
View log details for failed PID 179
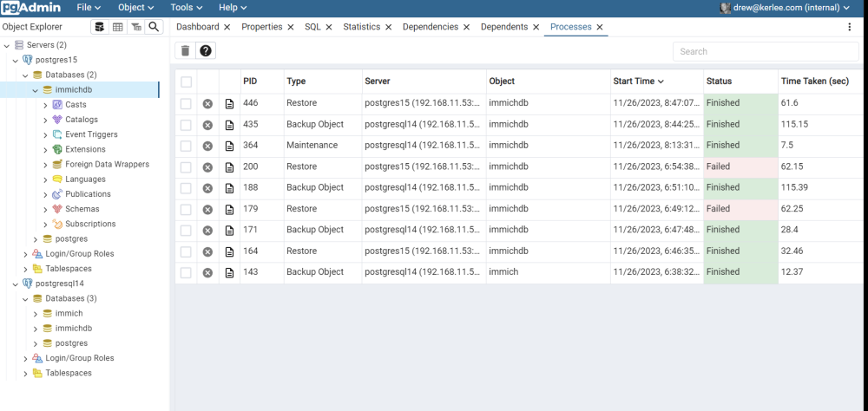(x=229, y=209)
